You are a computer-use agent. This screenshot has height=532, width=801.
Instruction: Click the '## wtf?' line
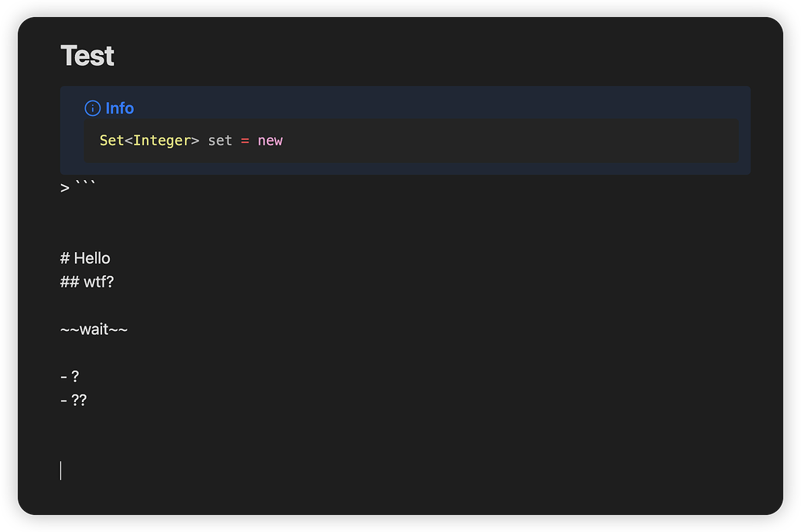tap(87, 281)
